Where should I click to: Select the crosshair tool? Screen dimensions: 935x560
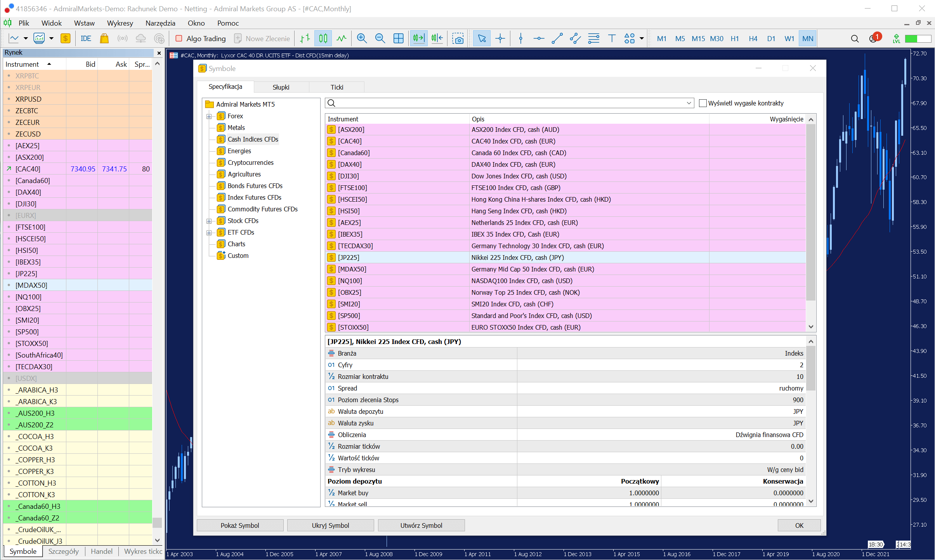[x=500, y=38]
